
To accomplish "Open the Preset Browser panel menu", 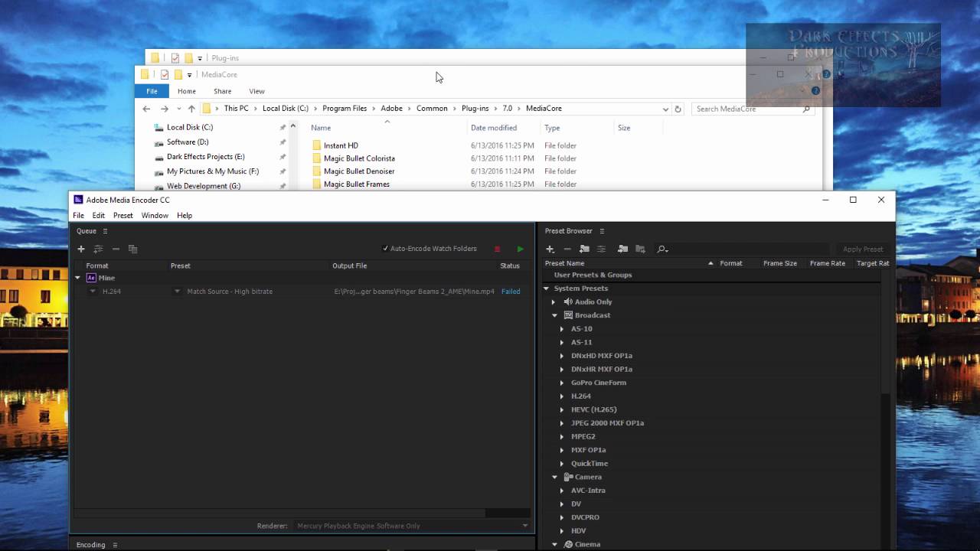I will [x=602, y=231].
